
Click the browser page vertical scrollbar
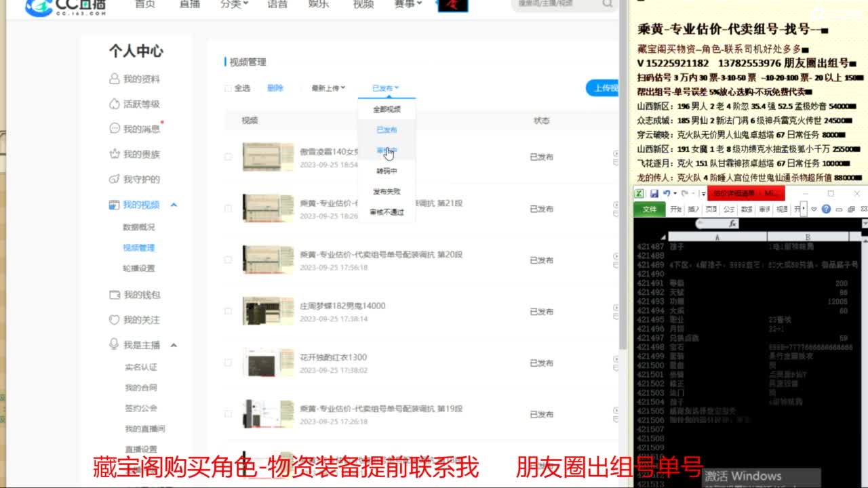coord(623,176)
